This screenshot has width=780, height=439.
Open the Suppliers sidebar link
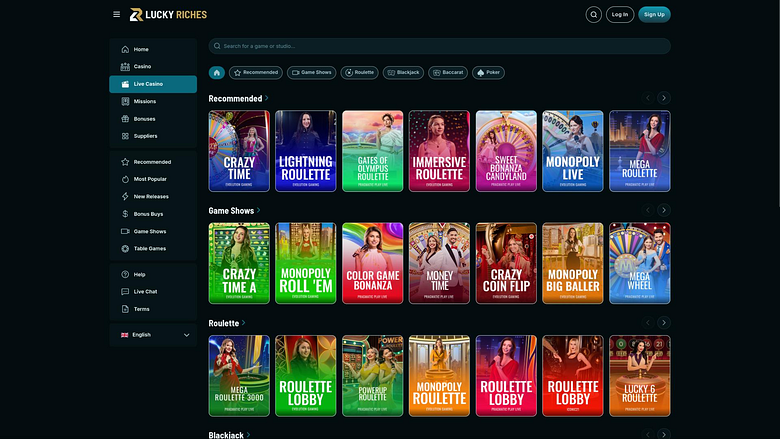click(153, 136)
